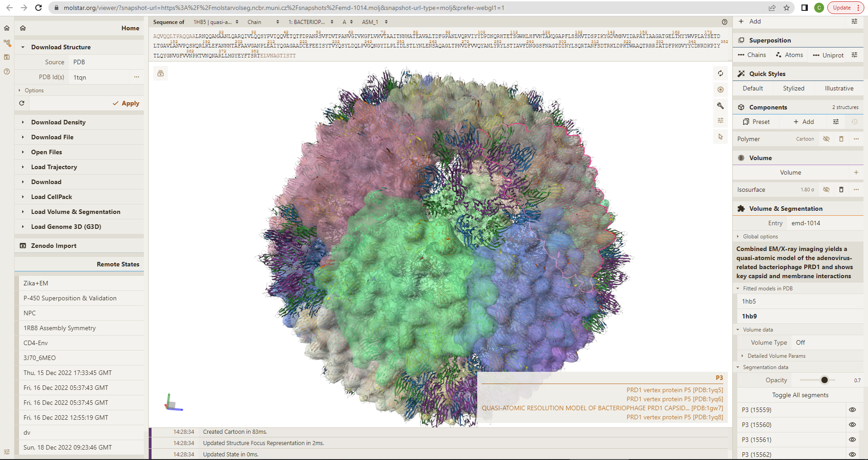Toggle visibility of Isosurface volume

tap(826, 190)
